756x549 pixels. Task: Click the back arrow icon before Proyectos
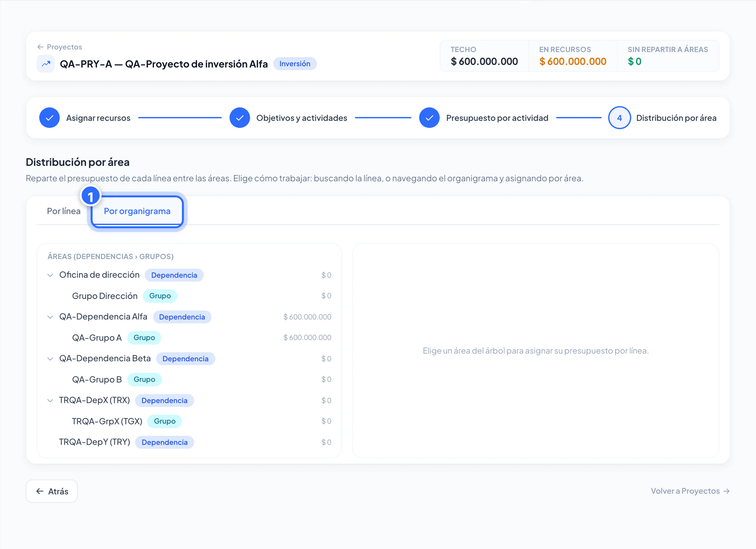tap(40, 47)
